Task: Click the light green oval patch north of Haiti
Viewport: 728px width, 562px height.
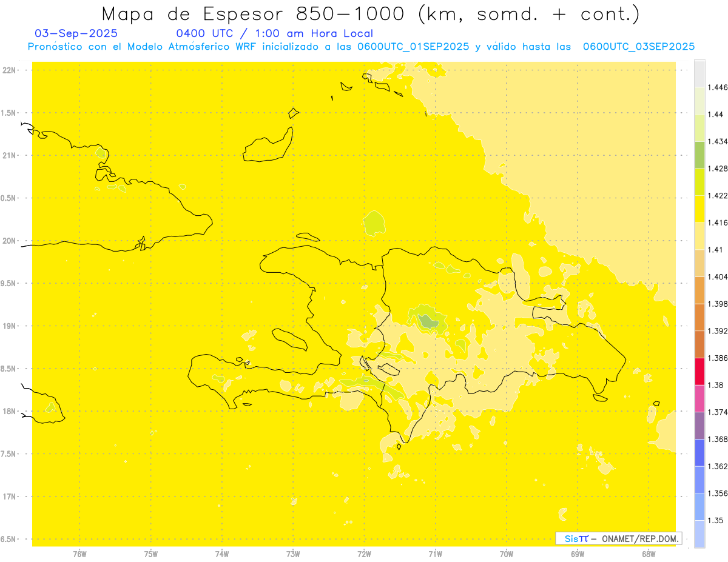Action: tap(375, 223)
